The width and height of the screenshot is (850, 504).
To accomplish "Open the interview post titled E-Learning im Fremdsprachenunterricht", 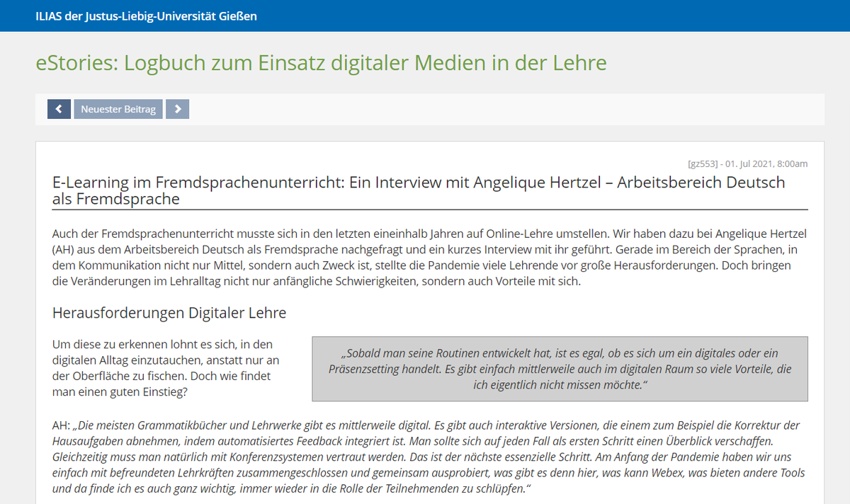I will 418,182.
